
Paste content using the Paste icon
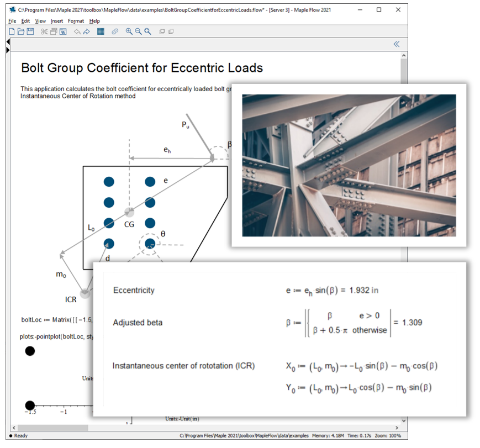pyautogui.click(x=62, y=31)
